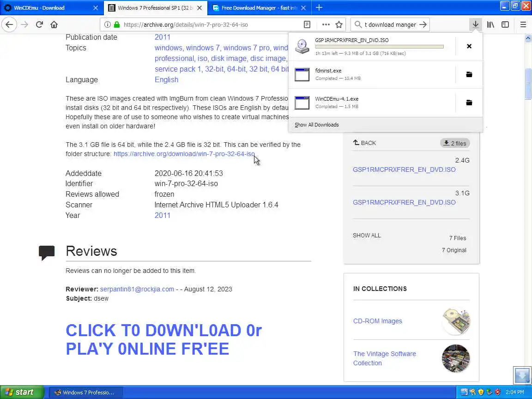The height and width of the screenshot is (399, 532).
Task: Click the ISO download progress bar
Action: click(379, 47)
